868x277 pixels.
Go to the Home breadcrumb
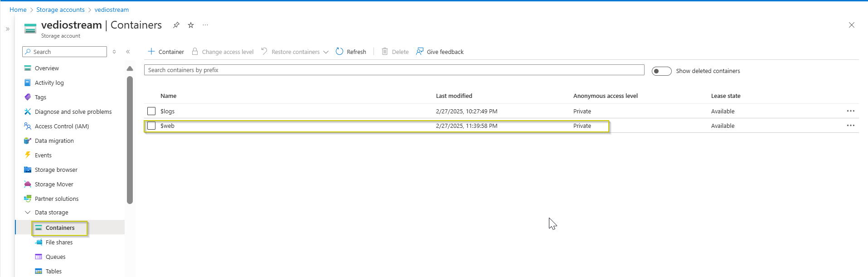tap(18, 10)
